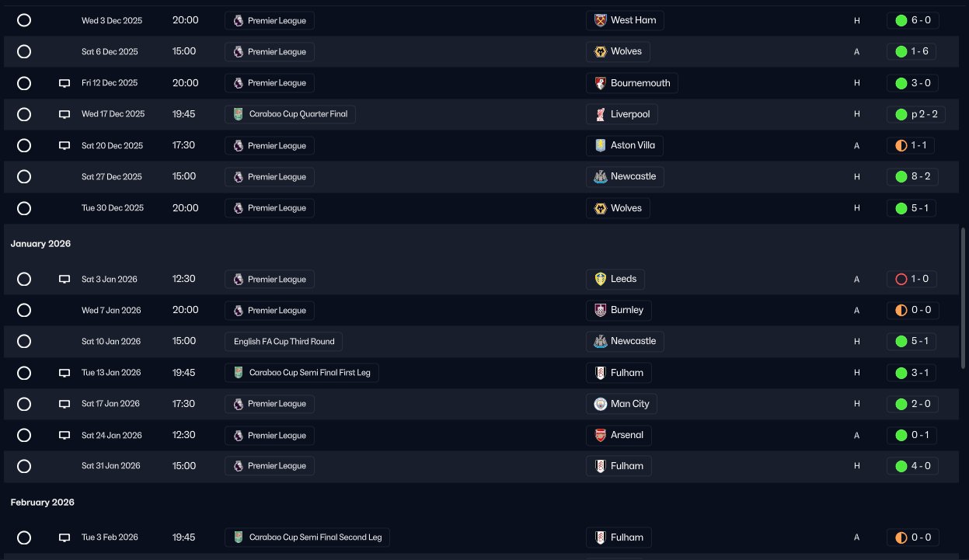Image resolution: width=969 pixels, height=560 pixels.
Task: Click the February 2026 month header
Action: coord(43,503)
